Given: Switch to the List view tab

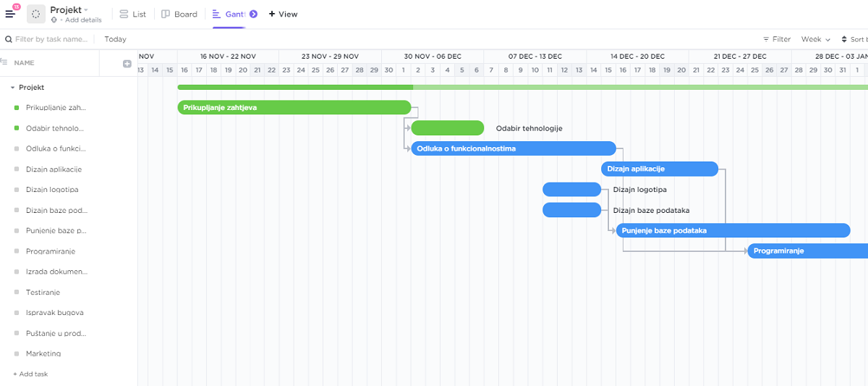Looking at the screenshot, I should tap(132, 14).
